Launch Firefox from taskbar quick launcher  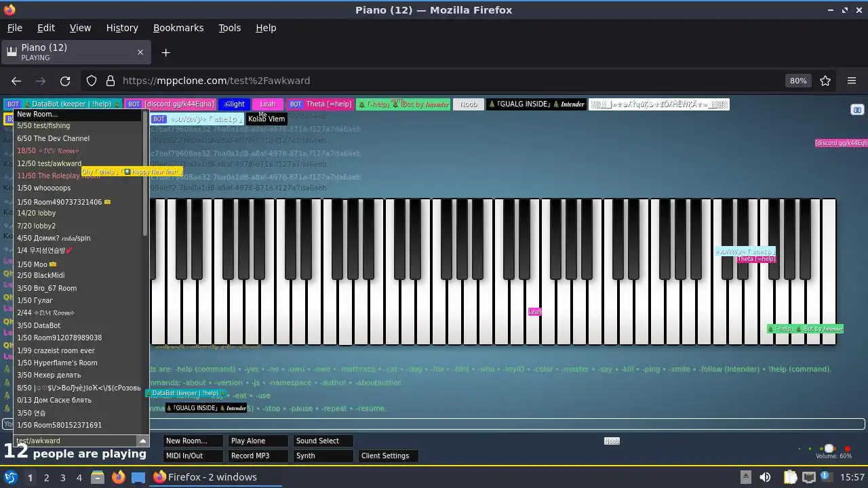pos(118,477)
